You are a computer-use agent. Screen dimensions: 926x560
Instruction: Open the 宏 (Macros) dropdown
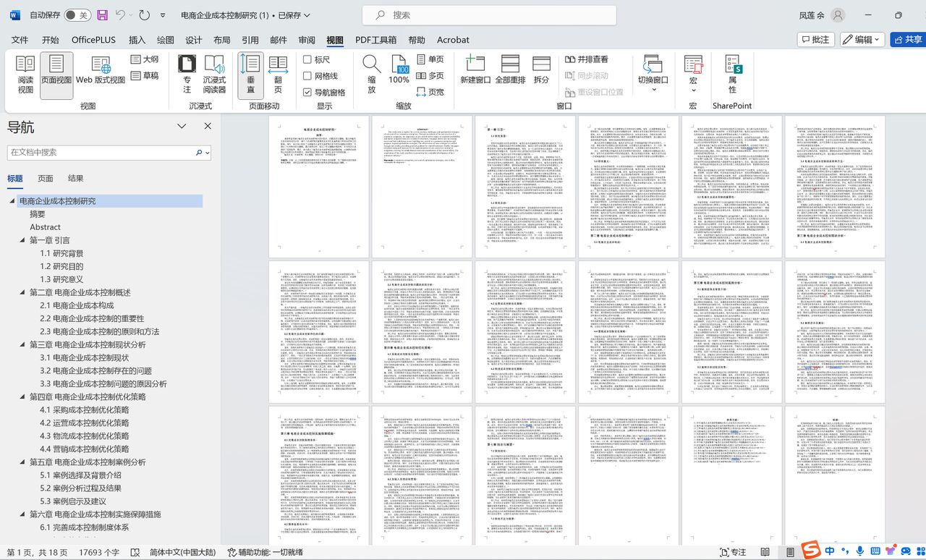(x=693, y=75)
